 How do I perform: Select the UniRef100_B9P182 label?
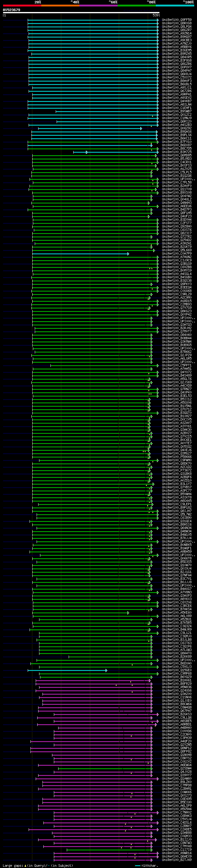pos(177,507)
